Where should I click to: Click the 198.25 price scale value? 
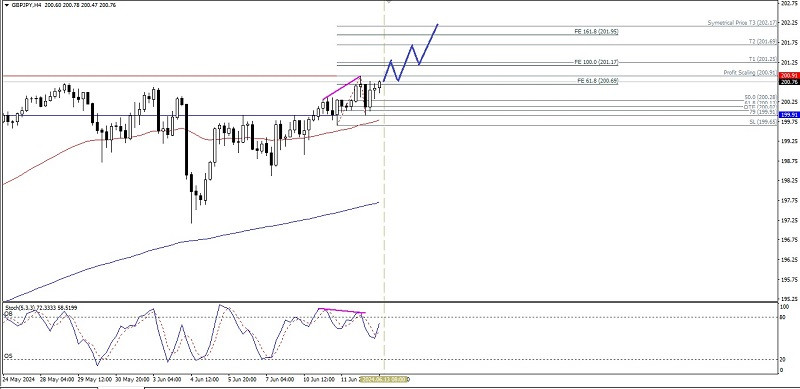(789, 181)
